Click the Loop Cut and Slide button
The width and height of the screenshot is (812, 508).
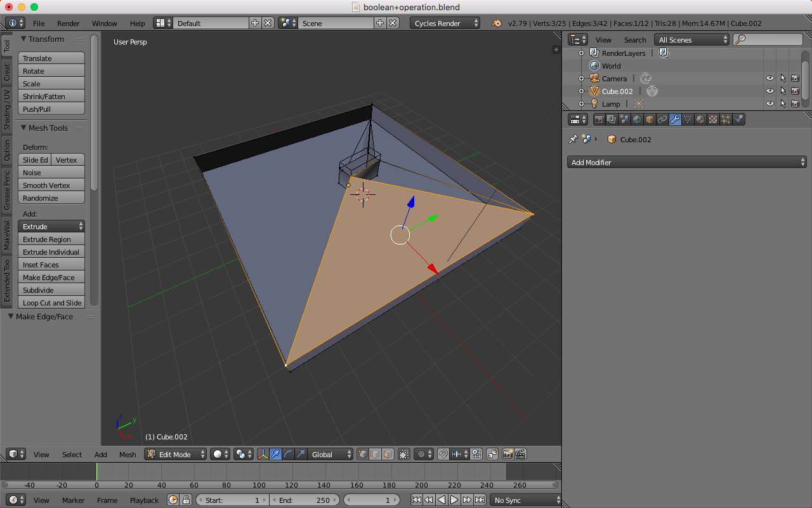pos(51,302)
